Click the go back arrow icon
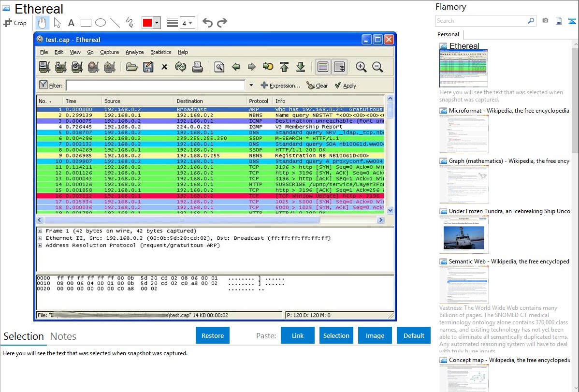Viewport: 579px width, 392px height. point(235,67)
